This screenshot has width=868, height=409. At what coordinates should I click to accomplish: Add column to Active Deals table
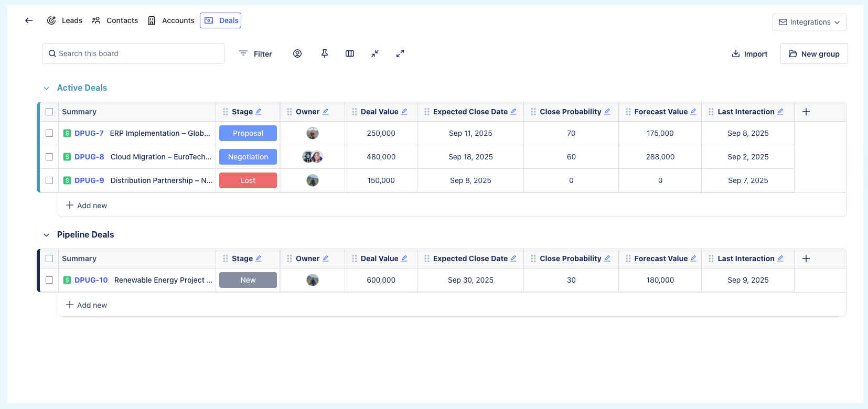[x=806, y=112]
